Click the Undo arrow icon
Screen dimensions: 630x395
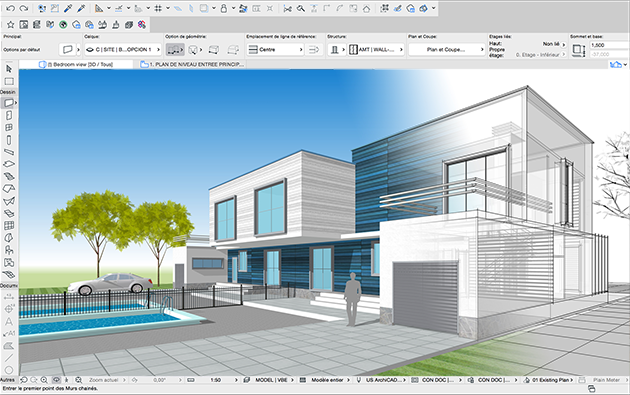[10, 8]
